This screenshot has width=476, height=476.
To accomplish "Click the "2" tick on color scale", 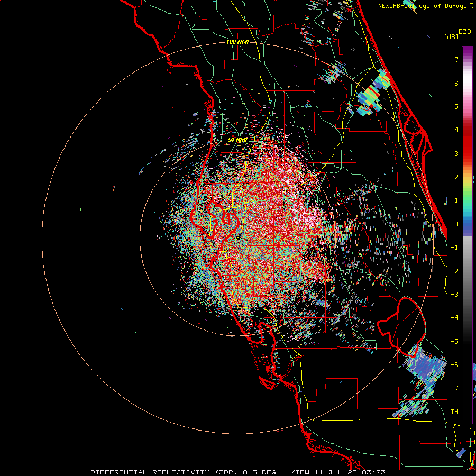I will tap(456, 177).
